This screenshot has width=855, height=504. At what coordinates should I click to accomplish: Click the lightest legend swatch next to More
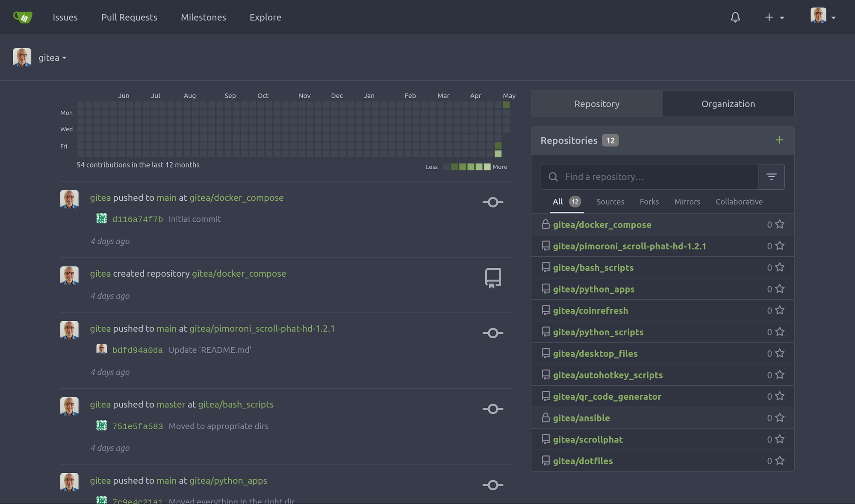487,167
